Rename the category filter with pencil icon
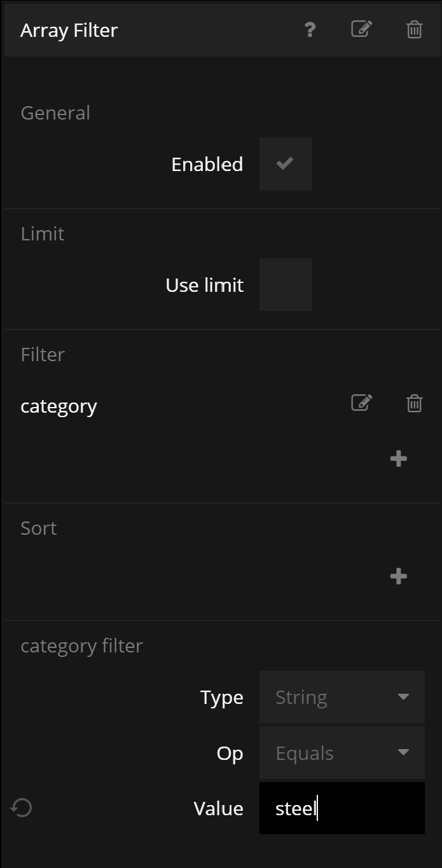The image size is (442, 868). coord(361,403)
